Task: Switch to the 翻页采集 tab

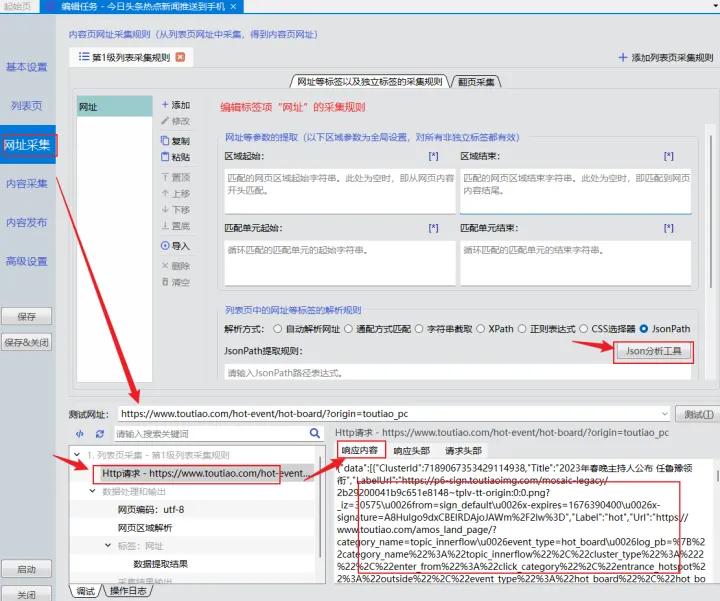Action: [x=476, y=82]
